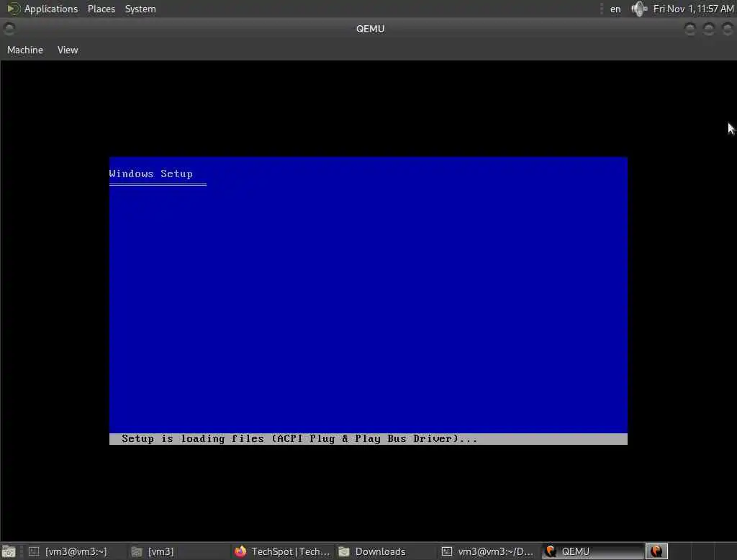
Task: Click the show desktop icon in taskbar
Action: click(x=9, y=551)
